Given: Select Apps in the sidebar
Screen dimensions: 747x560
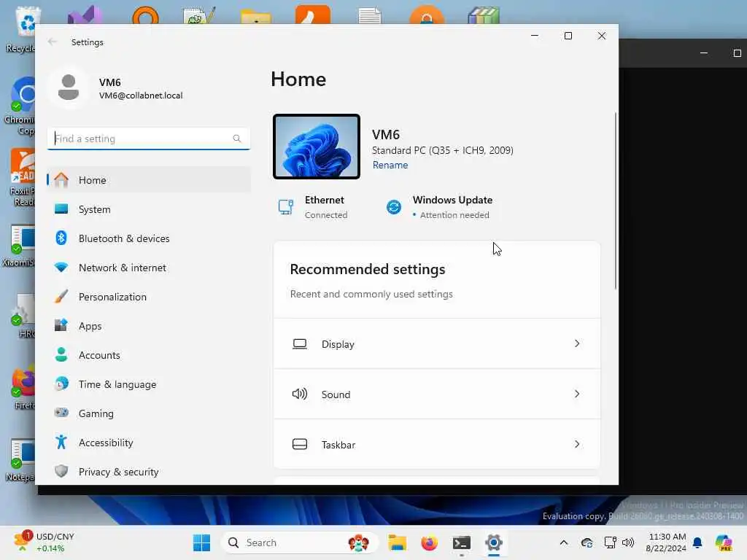Looking at the screenshot, I should (149, 326).
